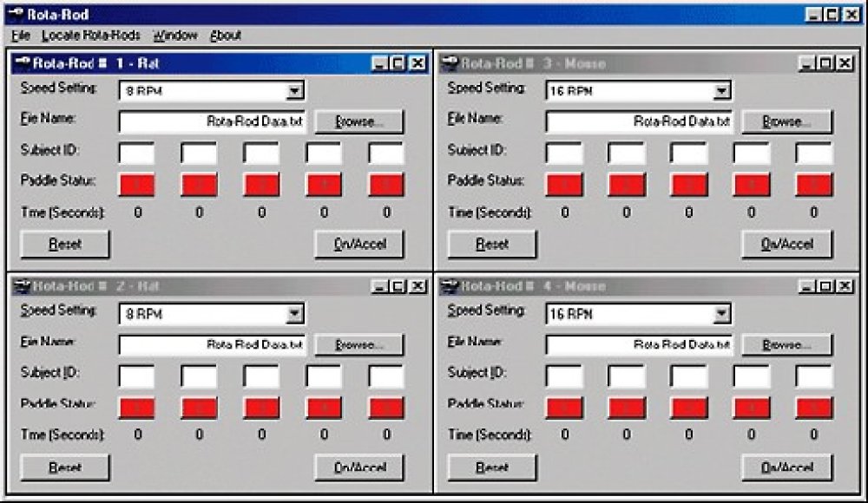Click the fifth Time (Seconds) value in Rota-Rod 2 - Rat
The width and height of the screenshot is (868, 503).
pos(386,435)
